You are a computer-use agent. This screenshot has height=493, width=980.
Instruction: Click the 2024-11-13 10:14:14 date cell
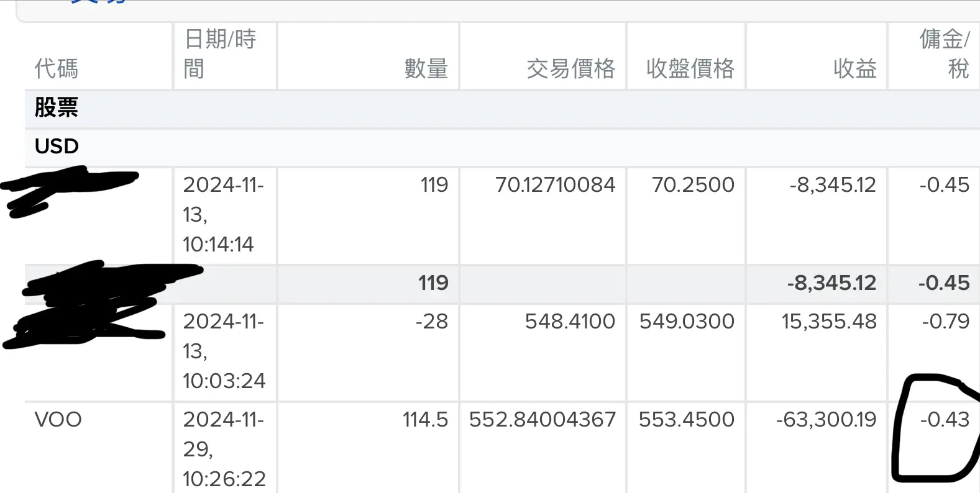click(x=222, y=214)
